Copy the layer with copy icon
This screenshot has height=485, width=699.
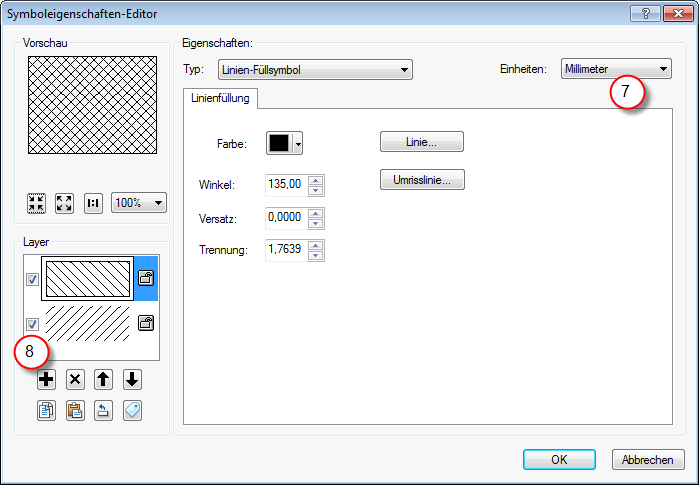46,410
